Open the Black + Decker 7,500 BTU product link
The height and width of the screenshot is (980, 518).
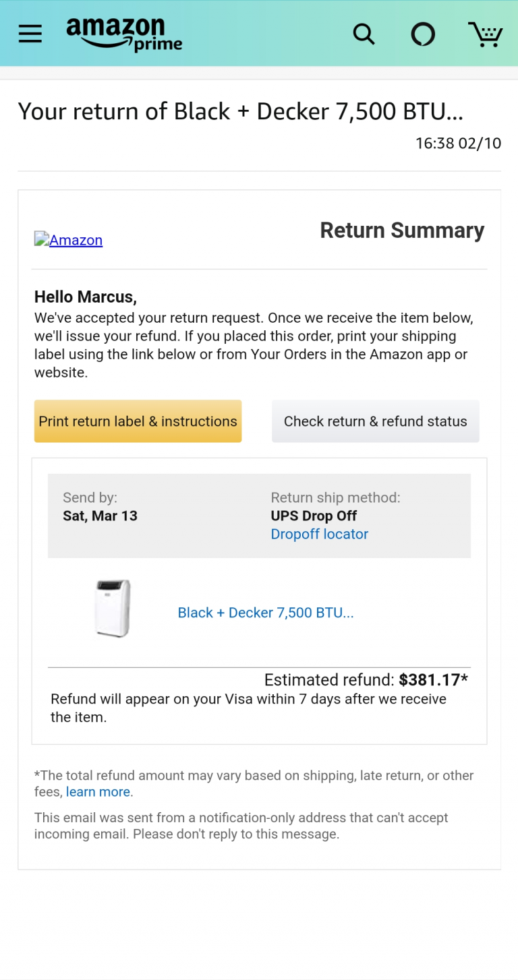point(266,613)
